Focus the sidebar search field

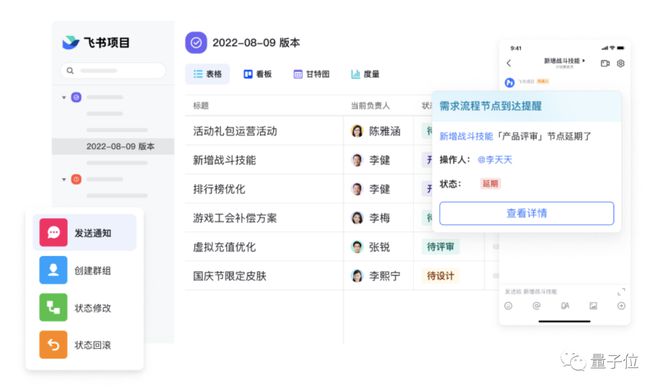(x=113, y=71)
